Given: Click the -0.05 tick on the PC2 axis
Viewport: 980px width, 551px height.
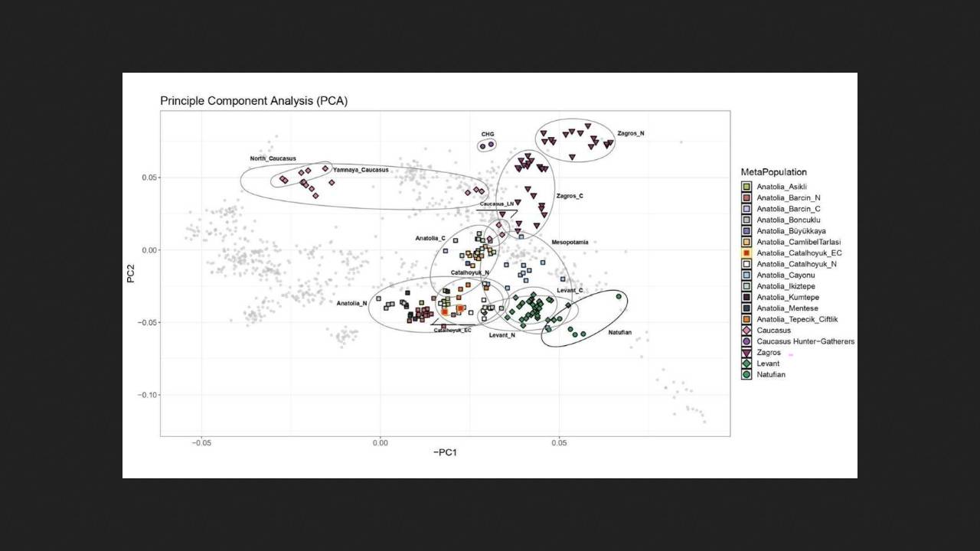Looking at the screenshot, I should point(148,322).
